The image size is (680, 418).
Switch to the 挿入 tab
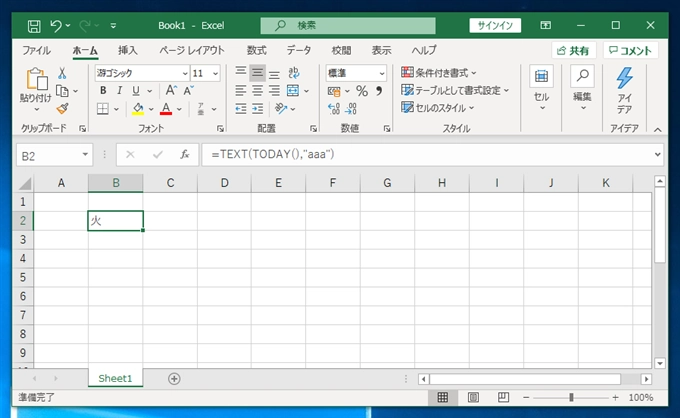[128, 50]
